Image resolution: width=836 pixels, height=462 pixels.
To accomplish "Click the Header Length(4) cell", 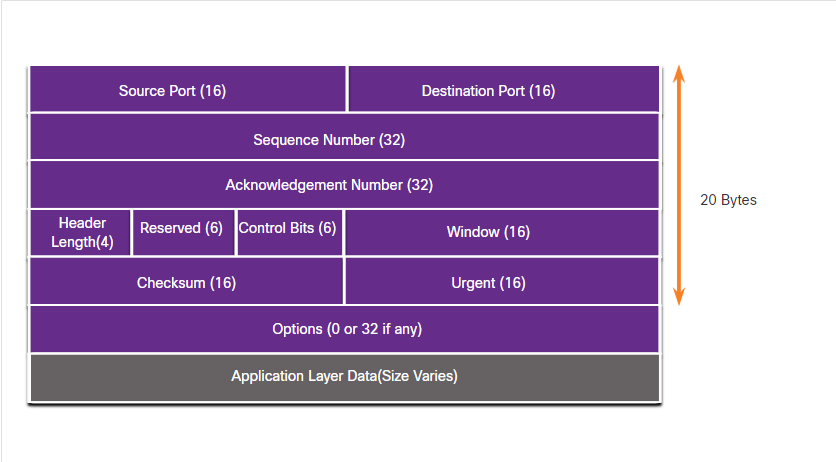I will (81, 232).
